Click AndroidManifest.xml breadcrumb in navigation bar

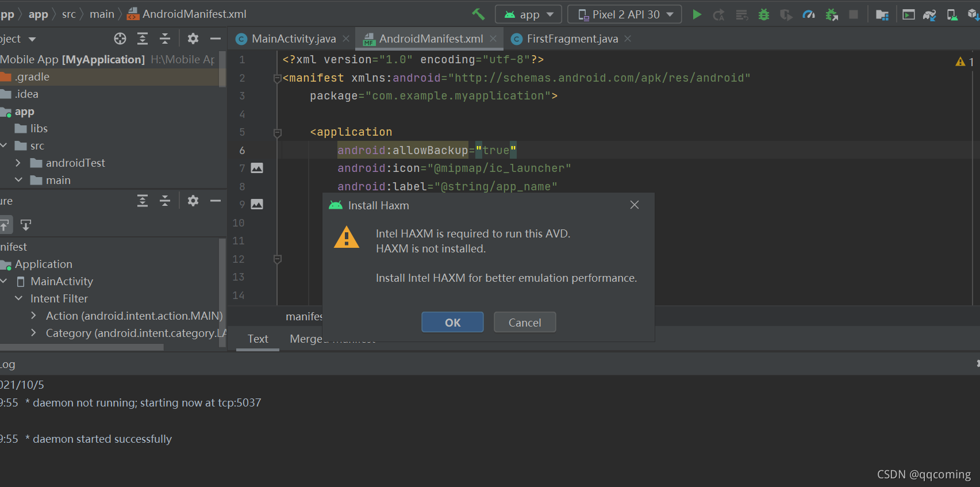pyautogui.click(x=187, y=14)
